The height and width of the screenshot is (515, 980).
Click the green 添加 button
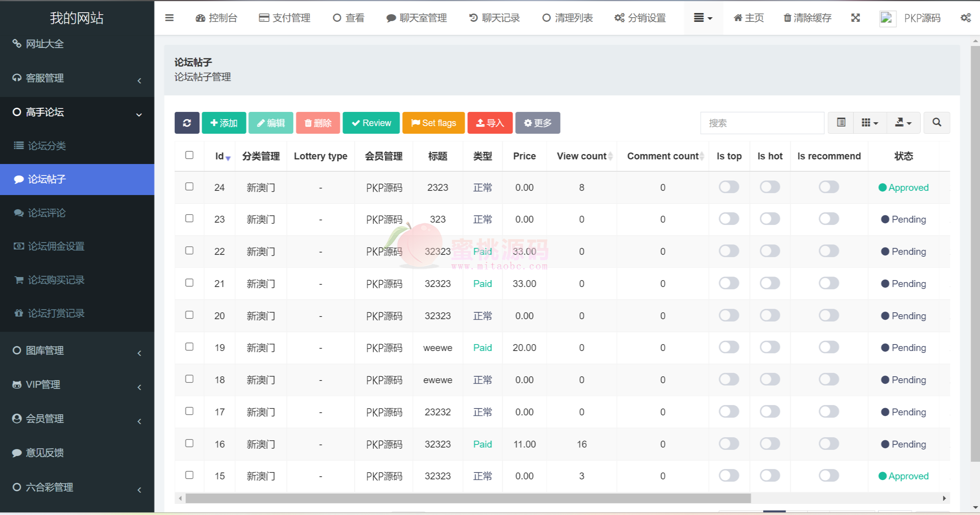(224, 123)
